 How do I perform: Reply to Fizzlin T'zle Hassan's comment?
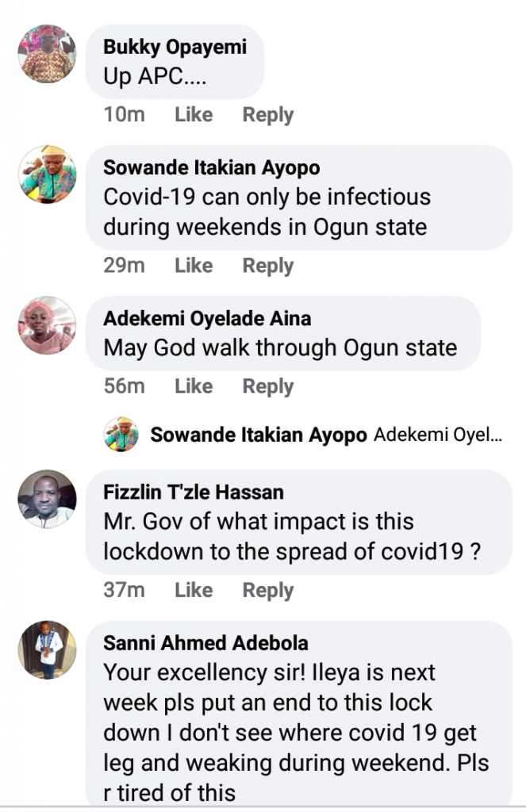(268, 590)
